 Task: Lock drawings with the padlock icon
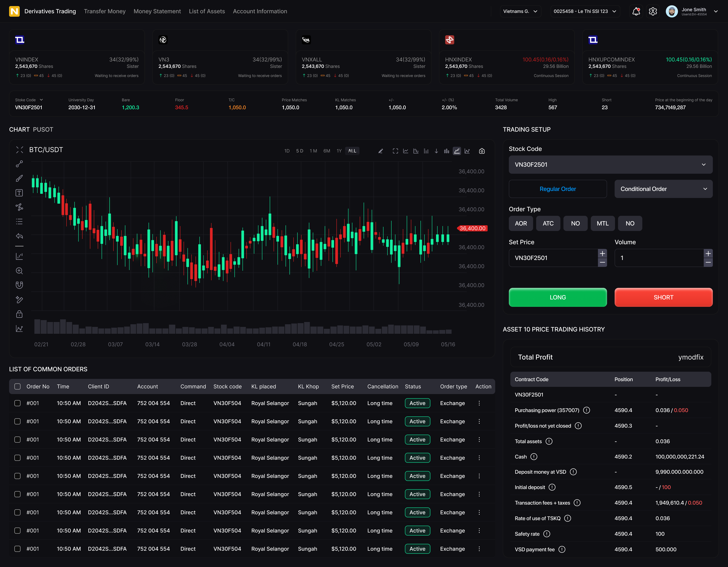19,314
